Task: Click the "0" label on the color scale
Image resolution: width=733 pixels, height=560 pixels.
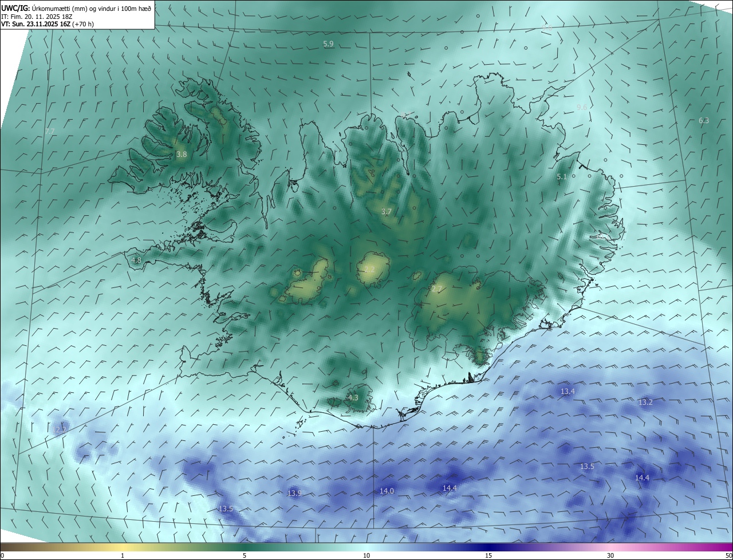Action: [2, 555]
